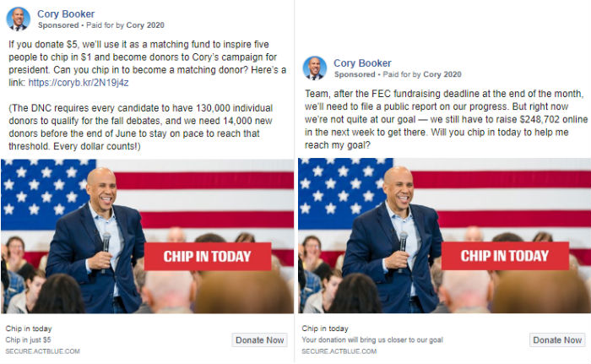Click SECURE.ACTBLUE.COM under the left ad

(42, 351)
